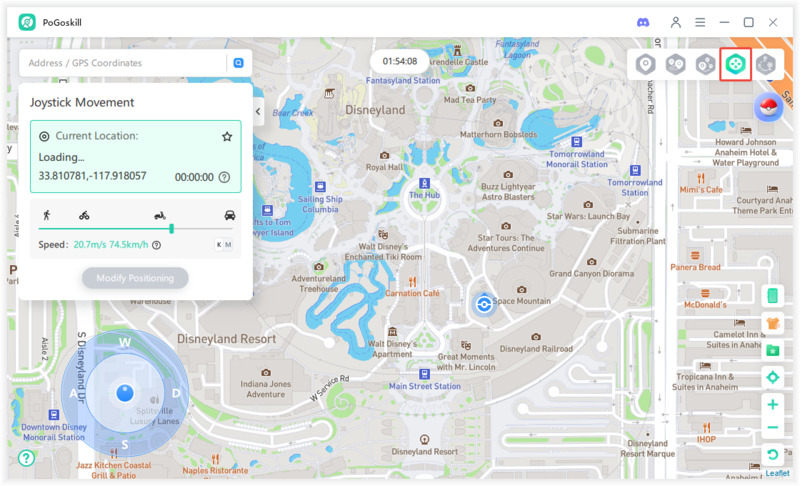
Task: Click the Address / GPS Coordinates search field
Action: coord(125,63)
